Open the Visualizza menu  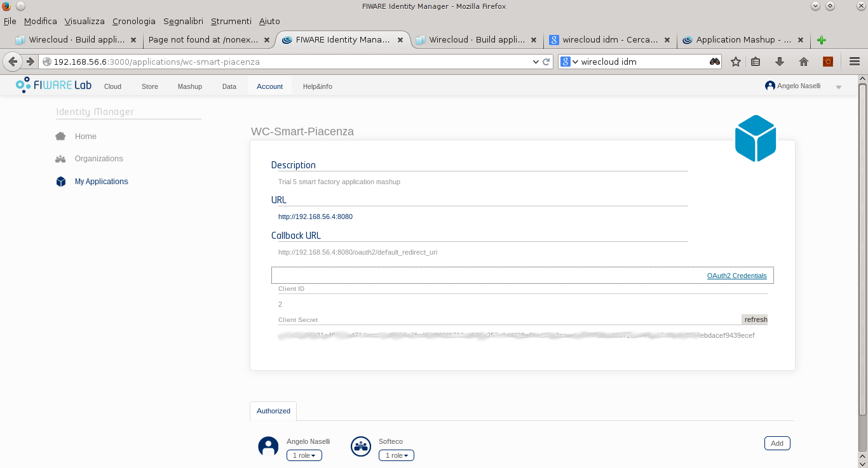85,21
